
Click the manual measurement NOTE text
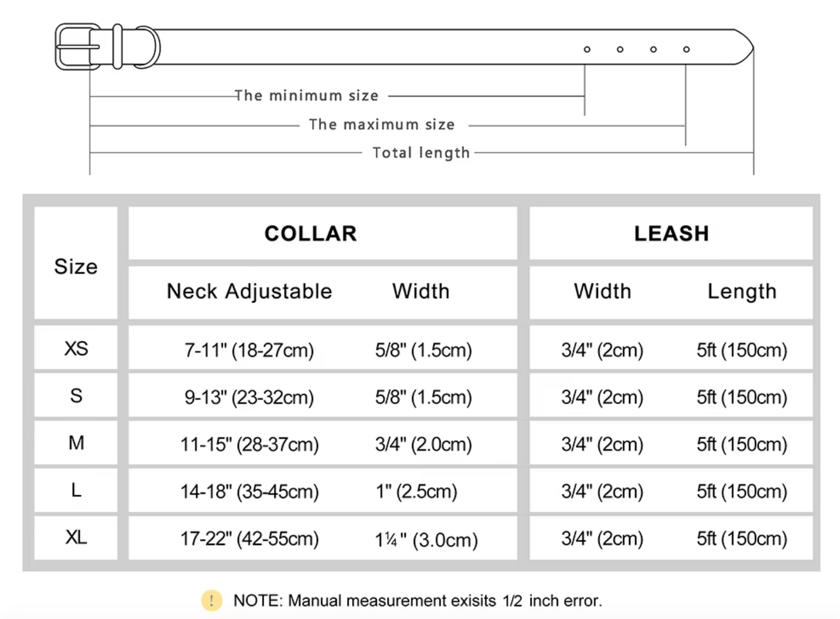(417, 600)
